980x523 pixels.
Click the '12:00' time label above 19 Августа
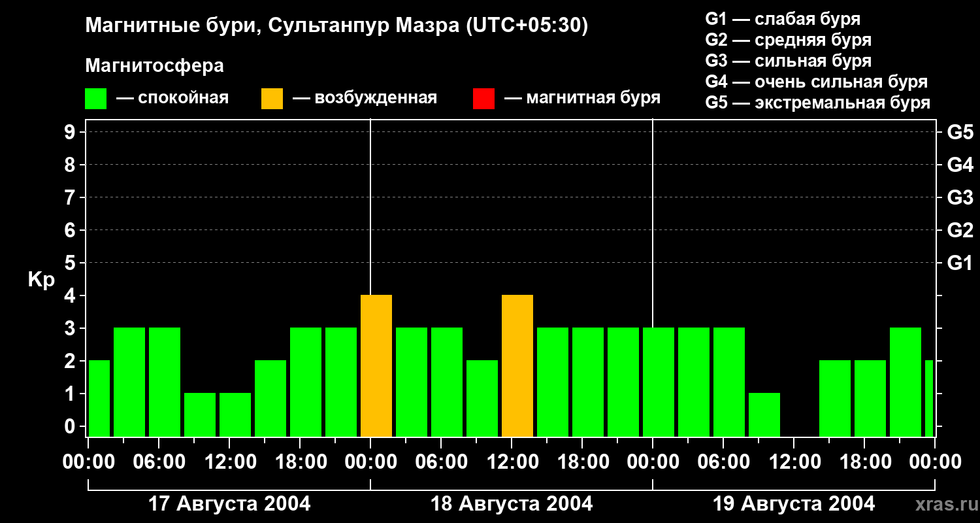coord(794,462)
